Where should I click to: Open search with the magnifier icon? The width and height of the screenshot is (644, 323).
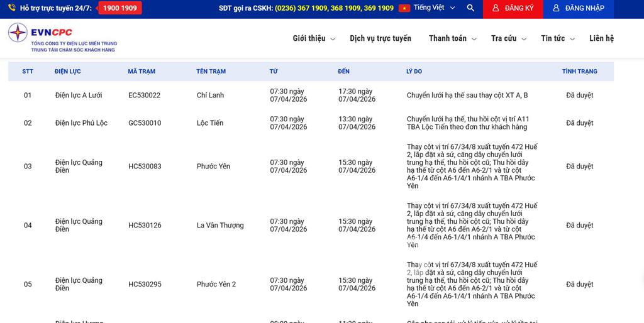tap(470, 8)
